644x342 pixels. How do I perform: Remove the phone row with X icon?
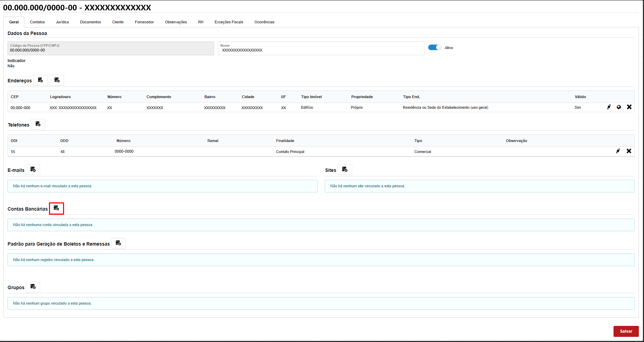pyautogui.click(x=629, y=151)
